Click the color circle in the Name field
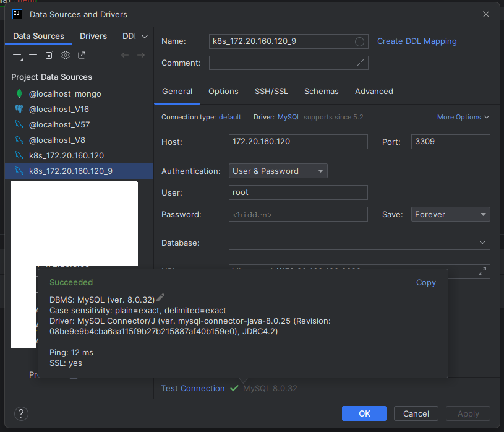This screenshot has width=504, height=432. pos(359,41)
